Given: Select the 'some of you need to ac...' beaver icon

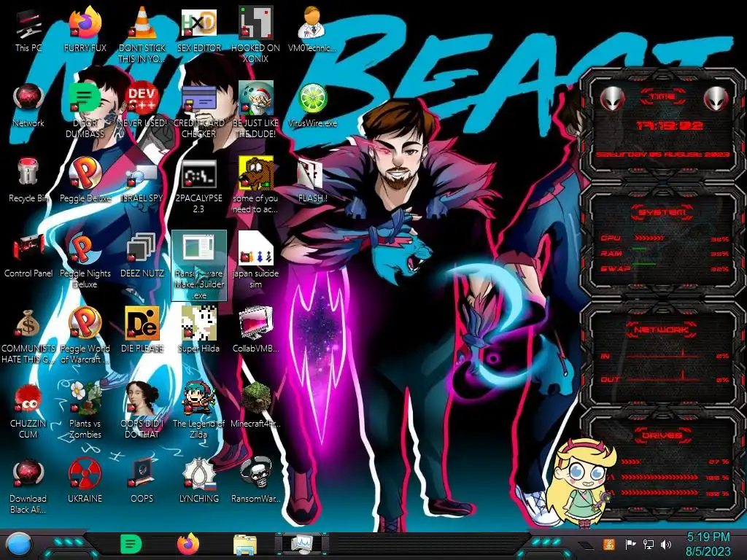Looking at the screenshot, I should pos(256,174).
